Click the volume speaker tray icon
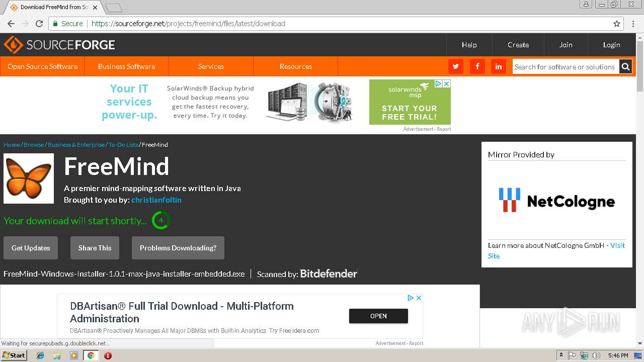 pos(596,355)
